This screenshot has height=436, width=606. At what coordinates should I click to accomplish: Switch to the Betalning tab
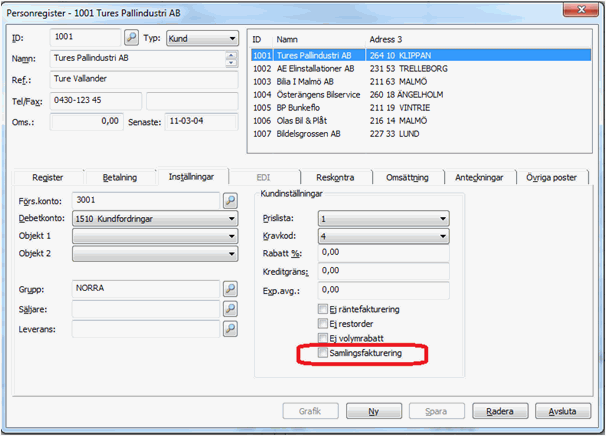tap(120, 177)
